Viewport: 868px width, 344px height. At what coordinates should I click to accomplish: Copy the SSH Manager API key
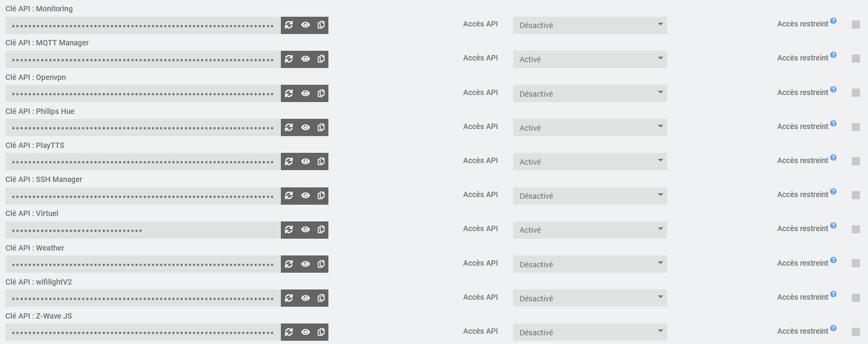[321, 195]
